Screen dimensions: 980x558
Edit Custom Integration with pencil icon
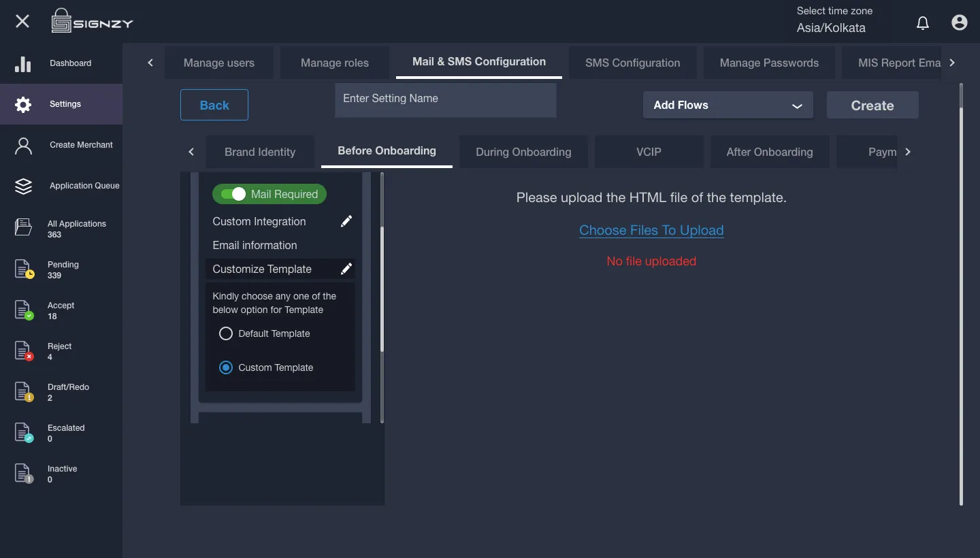[x=346, y=221]
